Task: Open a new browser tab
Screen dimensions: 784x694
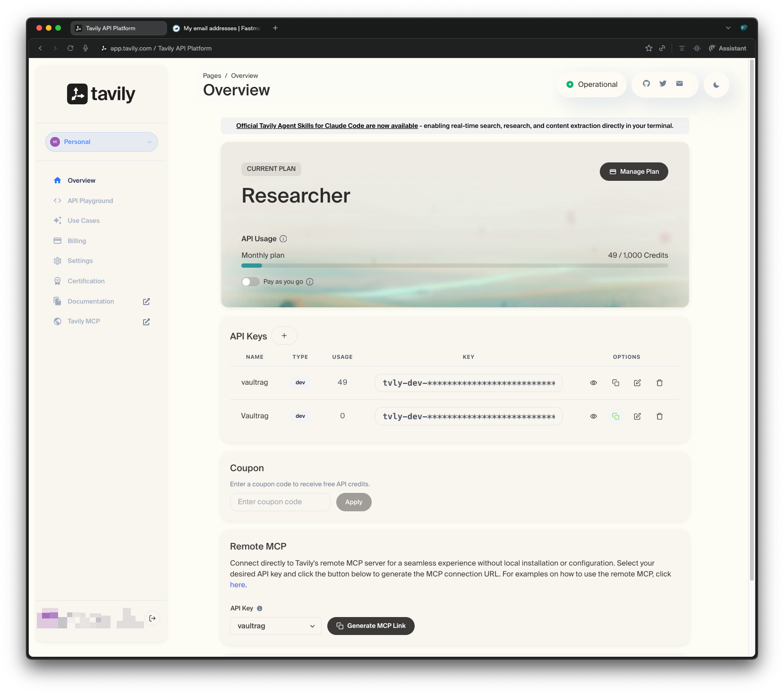Action: (275, 28)
